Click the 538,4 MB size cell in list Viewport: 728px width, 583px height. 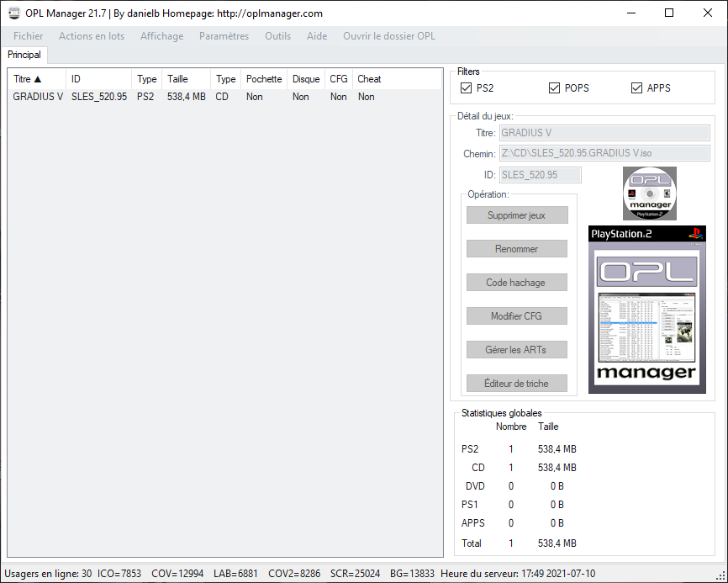(x=186, y=97)
